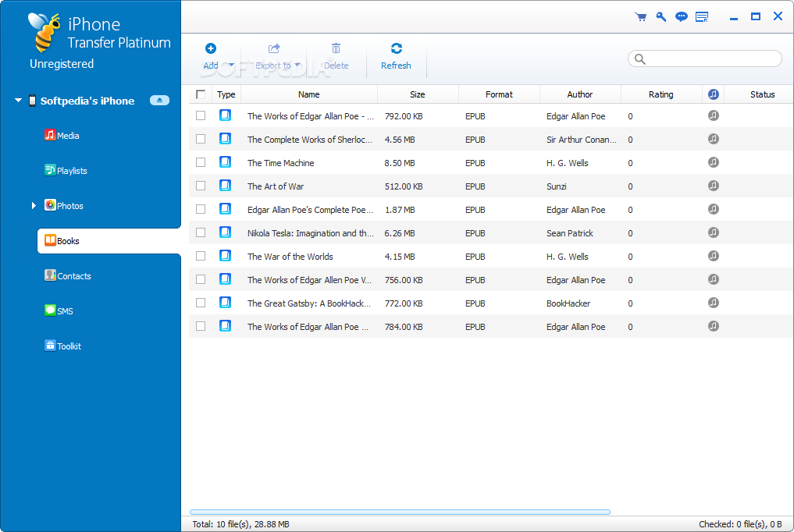The height and width of the screenshot is (532, 794).
Task: Click music note icon in The Great Gatsby row
Action: click(x=714, y=303)
